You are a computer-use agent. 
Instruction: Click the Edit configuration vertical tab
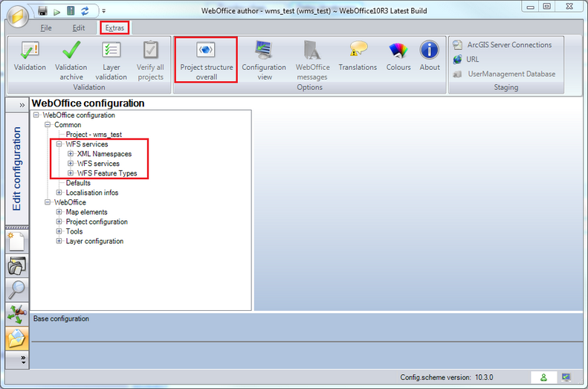16,168
